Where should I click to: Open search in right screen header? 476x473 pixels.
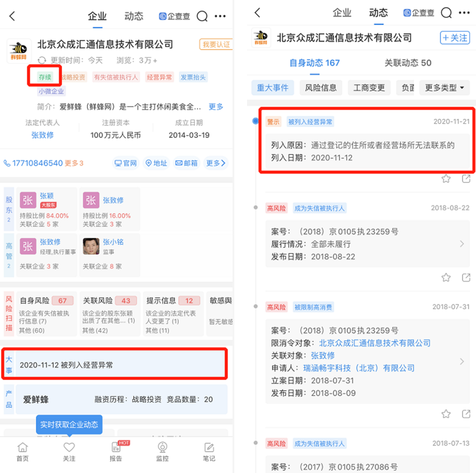pyautogui.click(x=446, y=13)
